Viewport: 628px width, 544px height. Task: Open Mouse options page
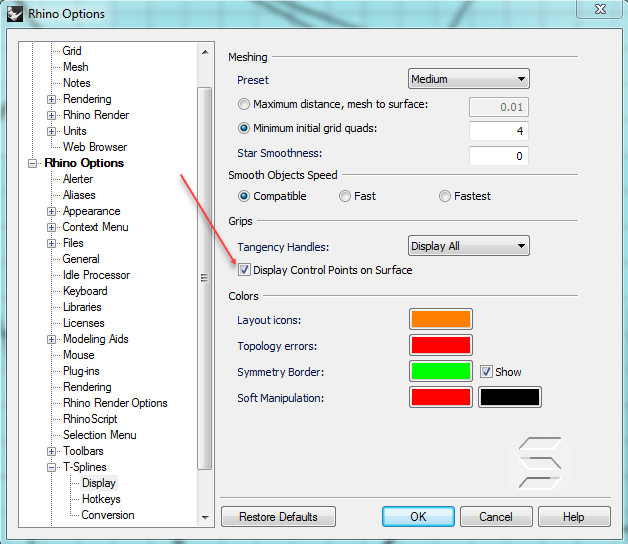pyautogui.click(x=78, y=355)
